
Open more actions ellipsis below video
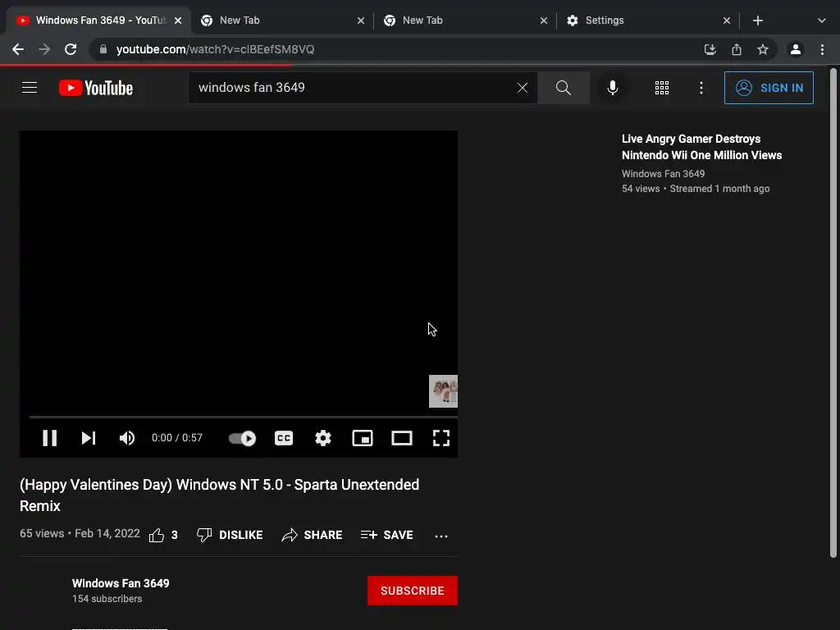[x=441, y=536]
